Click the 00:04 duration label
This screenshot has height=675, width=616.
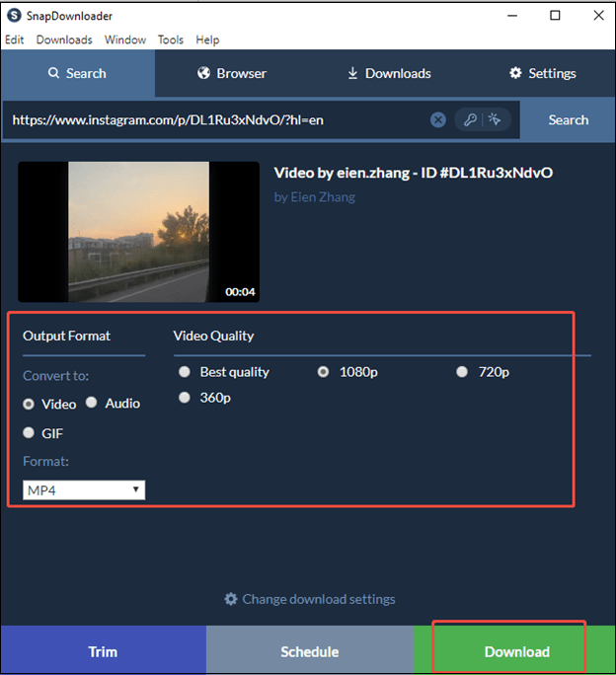tap(240, 292)
